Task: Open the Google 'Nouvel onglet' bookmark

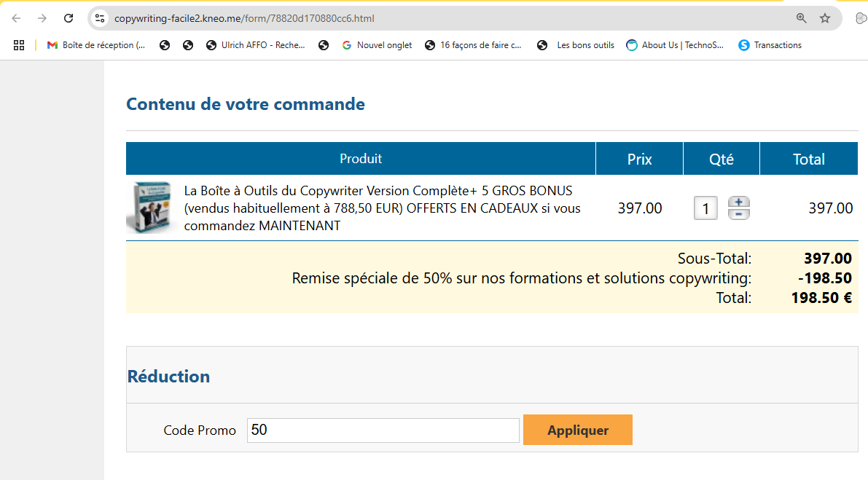Action: (377, 45)
